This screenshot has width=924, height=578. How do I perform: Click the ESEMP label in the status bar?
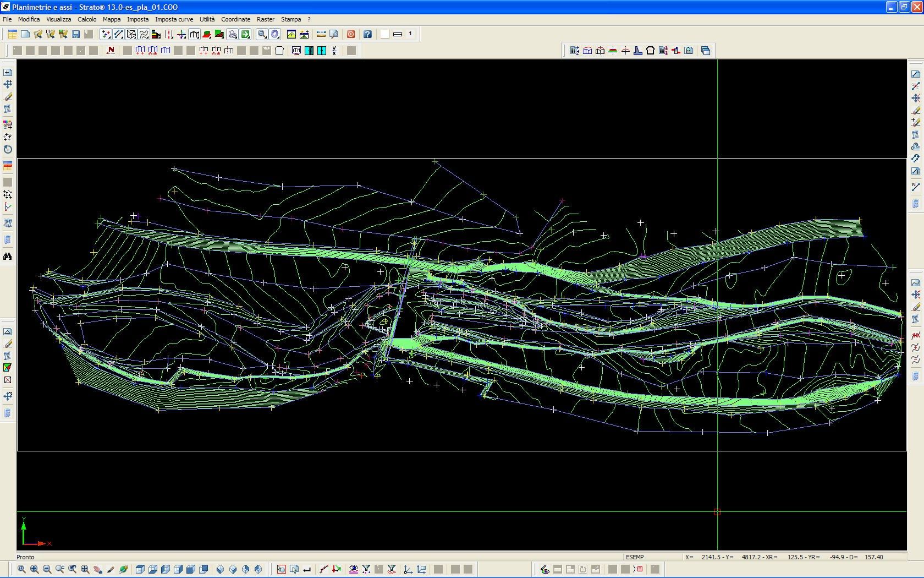click(x=634, y=557)
